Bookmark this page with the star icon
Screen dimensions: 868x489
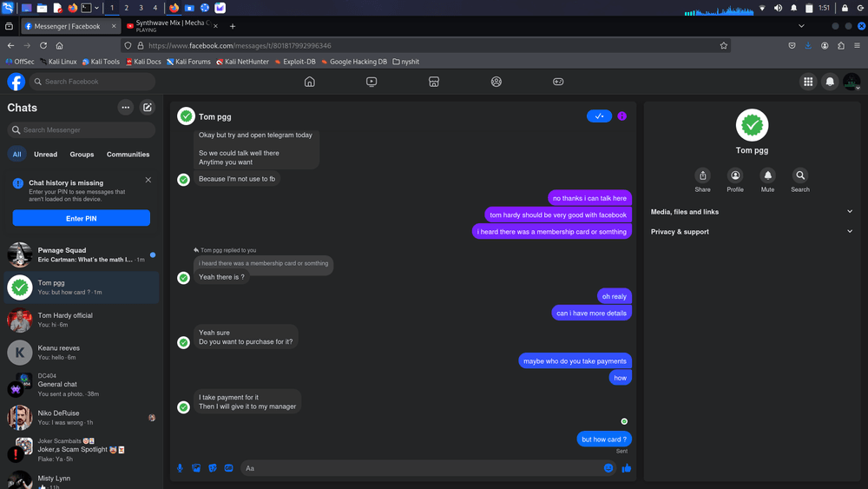(x=723, y=45)
